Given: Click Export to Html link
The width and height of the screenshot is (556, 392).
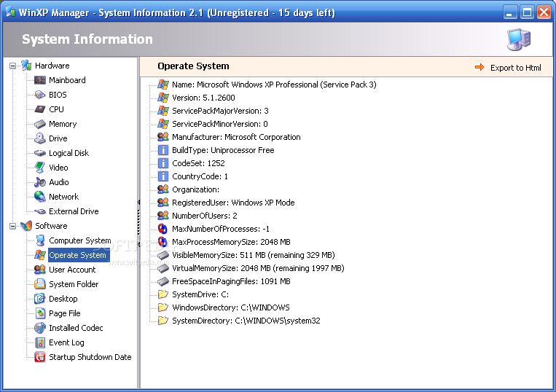Looking at the screenshot, I should (x=516, y=67).
